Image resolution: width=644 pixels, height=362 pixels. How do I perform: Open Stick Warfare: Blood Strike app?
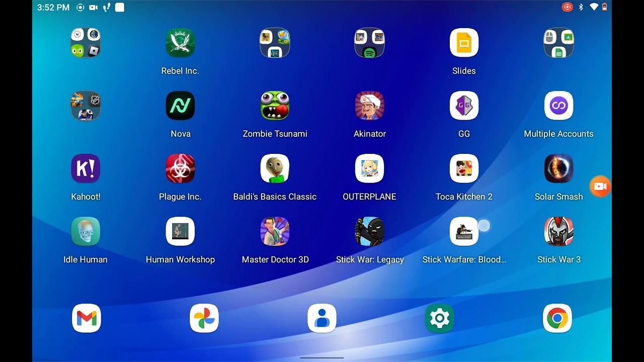[x=464, y=231]
